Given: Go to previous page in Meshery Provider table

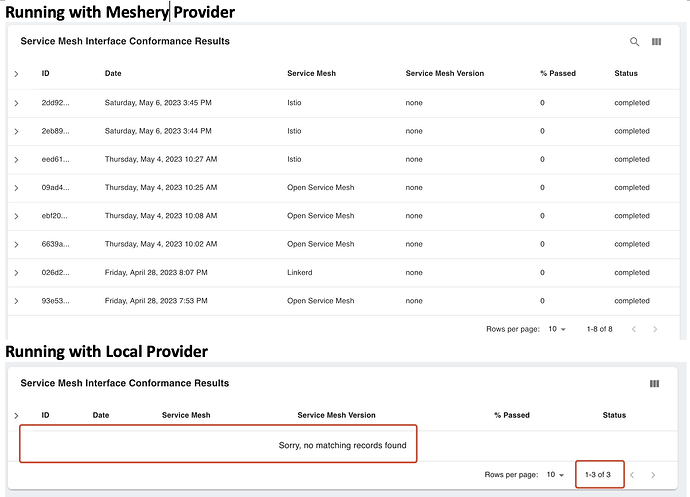Looking at the screenshot, I should [x=634, y=329].
